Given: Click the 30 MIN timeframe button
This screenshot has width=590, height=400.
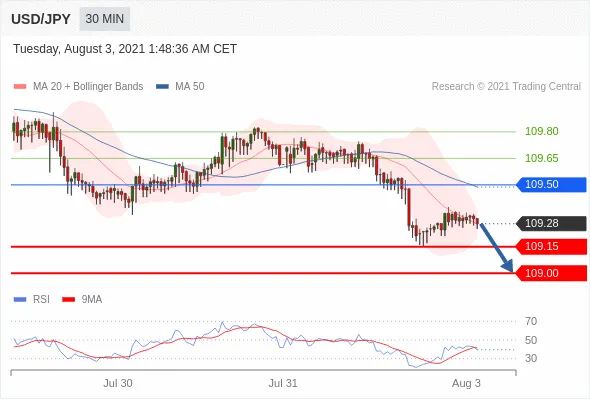Looking at the screenshot, I should pyautogui.click(x=105, y=19).
